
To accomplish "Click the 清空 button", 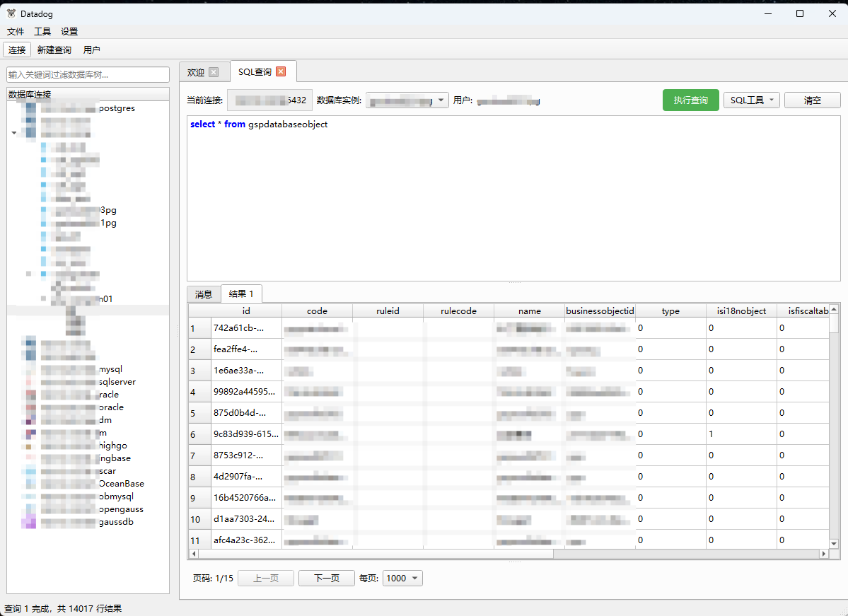I will coord(813,100).
